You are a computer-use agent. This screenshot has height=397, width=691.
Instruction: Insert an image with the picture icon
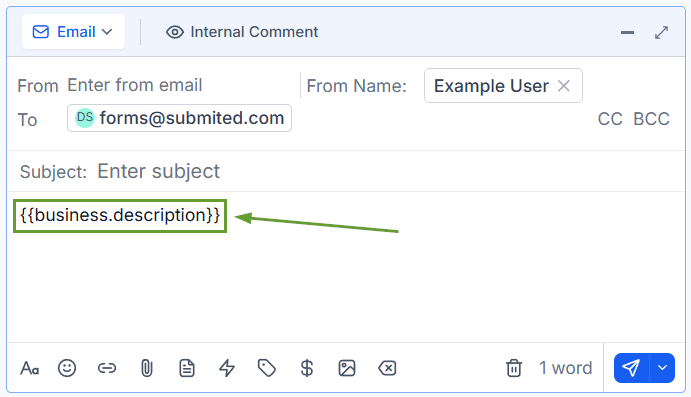[x=347, y=368]
